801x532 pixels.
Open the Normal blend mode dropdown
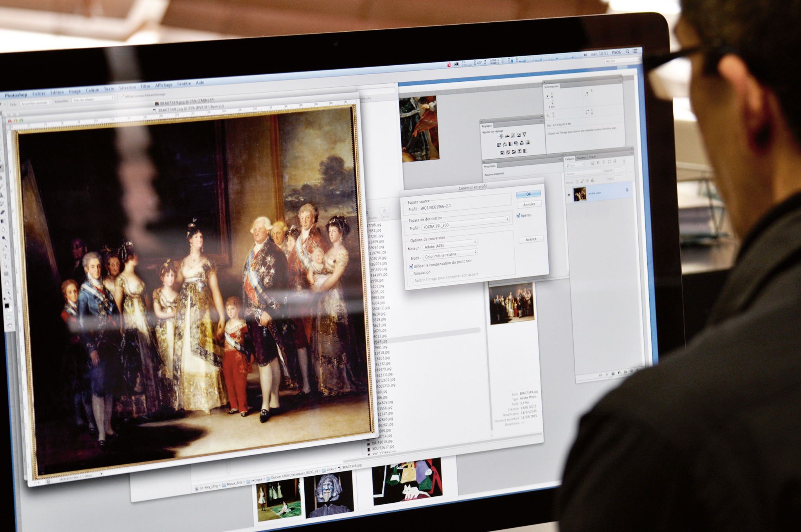tap(585, 173)
